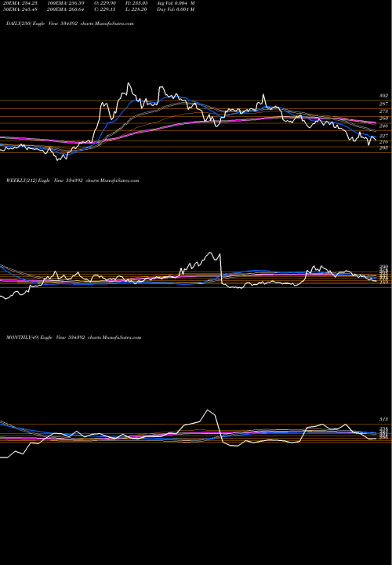Image resolution: width=392 pixels, height=565 pixels.
Task: Click the 205 price label on daily chart
Action: click(x=383, y=148)
